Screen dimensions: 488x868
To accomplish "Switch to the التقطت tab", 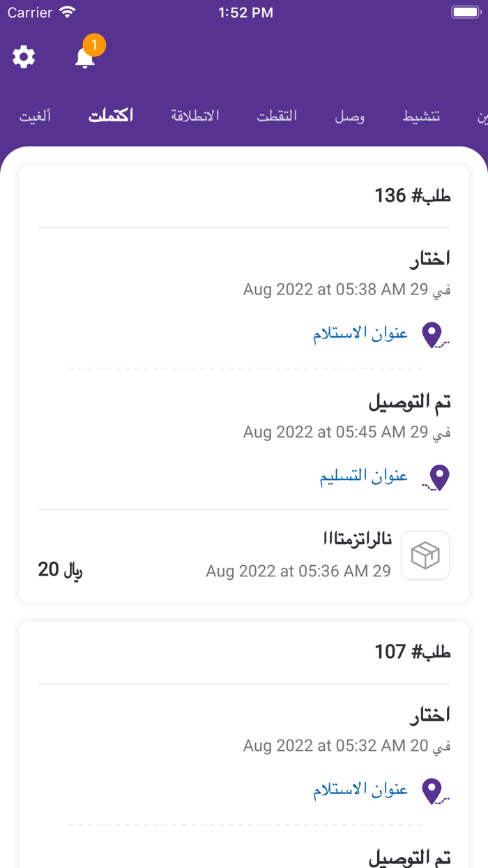I will click(x=277, y=116).
